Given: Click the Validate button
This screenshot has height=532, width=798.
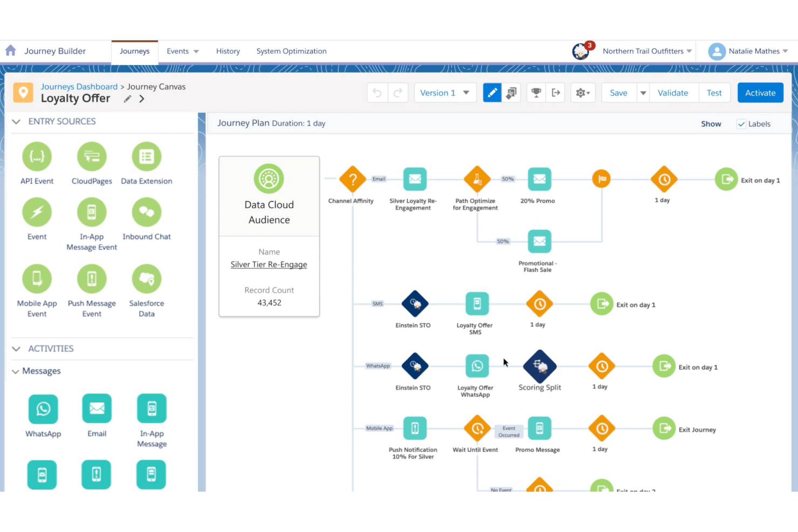Looking at the screenshot, I should pos(673,93).
